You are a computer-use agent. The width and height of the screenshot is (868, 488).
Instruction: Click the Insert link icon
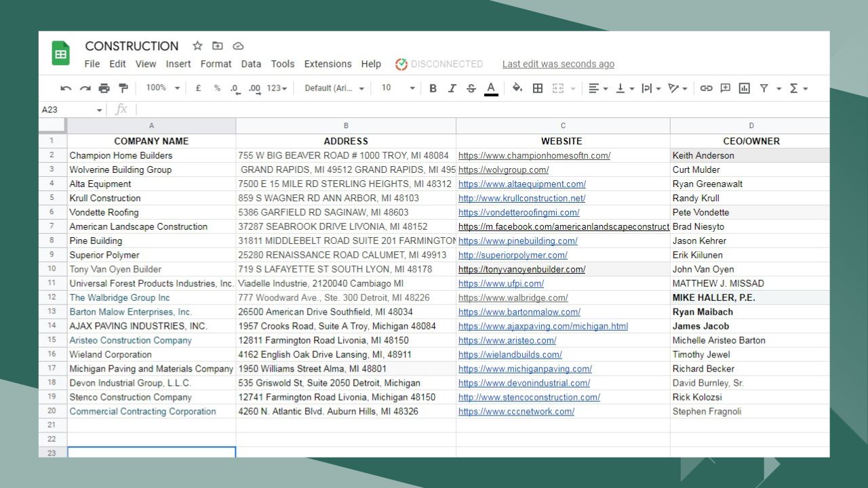coord(706,88)
